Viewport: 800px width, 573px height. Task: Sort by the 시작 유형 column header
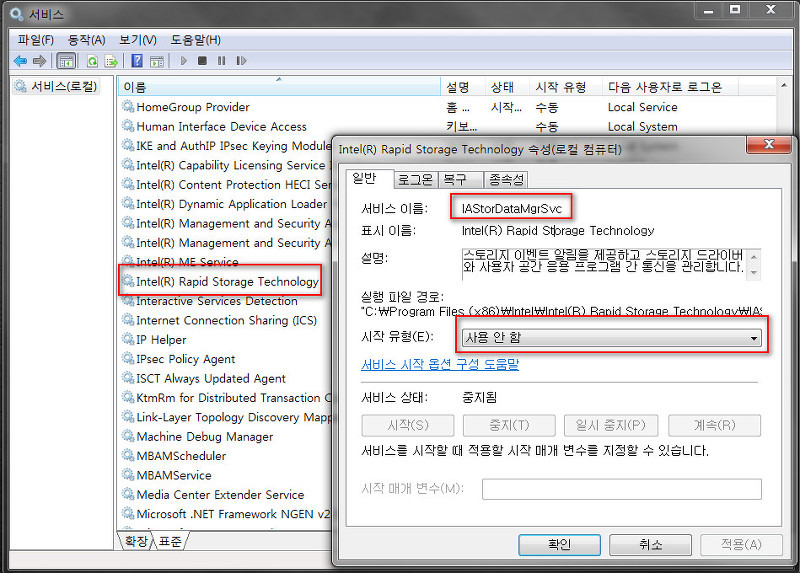[566, 87]
